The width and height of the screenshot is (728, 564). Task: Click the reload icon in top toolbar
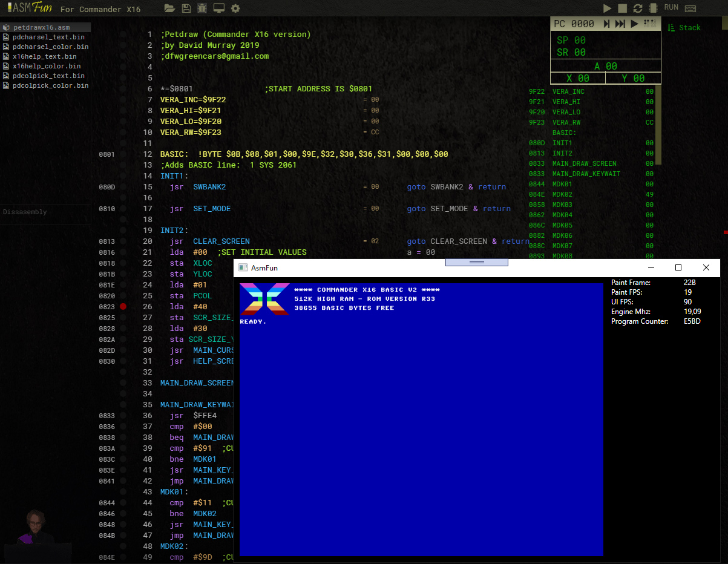click(638, 8)
